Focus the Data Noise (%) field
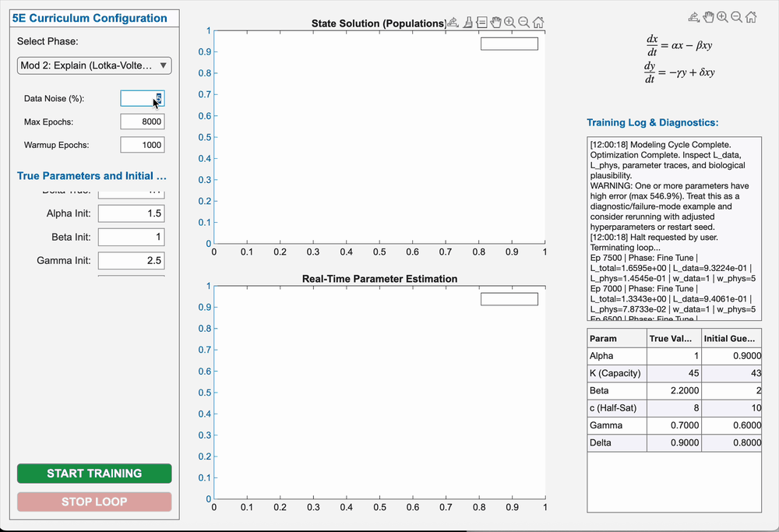Viewport: 779px width, 532px height. pyautogui.click(x=142, y=98)
